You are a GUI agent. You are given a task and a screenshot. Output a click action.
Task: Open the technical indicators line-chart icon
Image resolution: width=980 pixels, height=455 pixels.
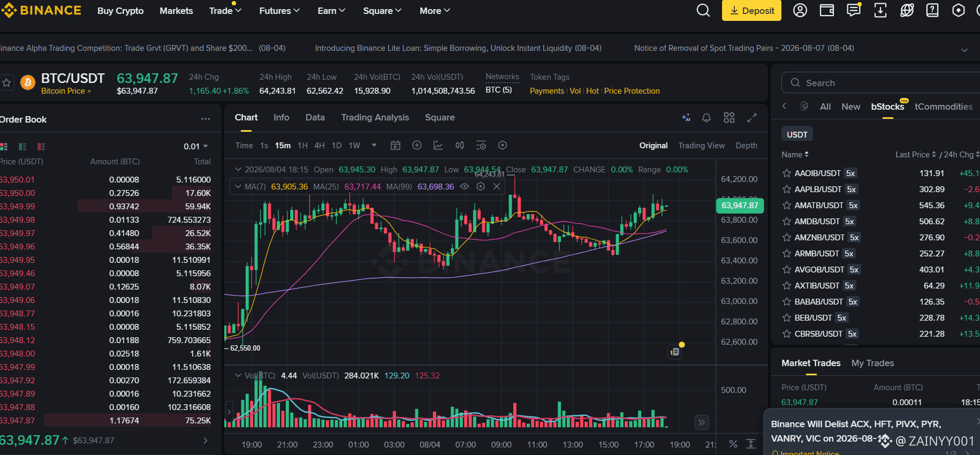[x=438, y=145]
